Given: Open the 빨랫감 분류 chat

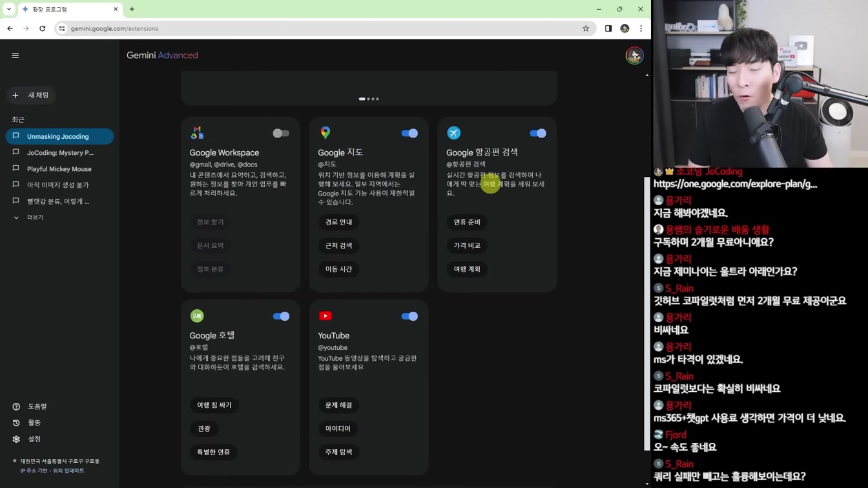Looking at the screenshot, I should [x=59, y=201].
